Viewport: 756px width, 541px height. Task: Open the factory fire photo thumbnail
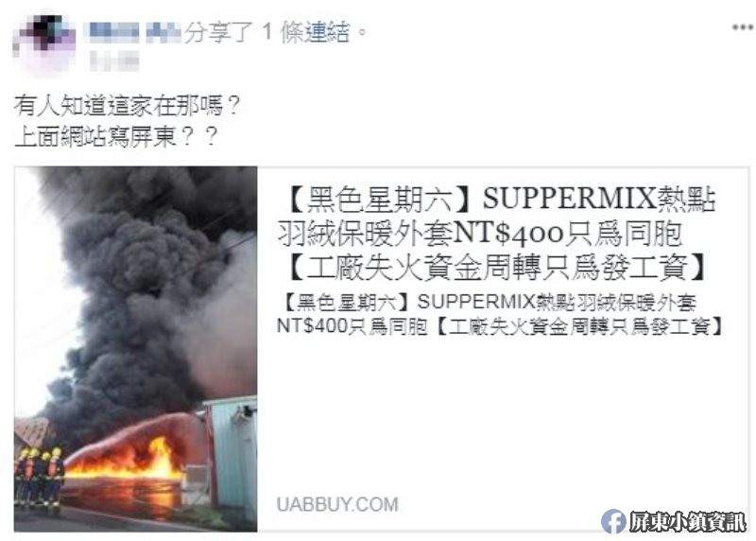135,349
